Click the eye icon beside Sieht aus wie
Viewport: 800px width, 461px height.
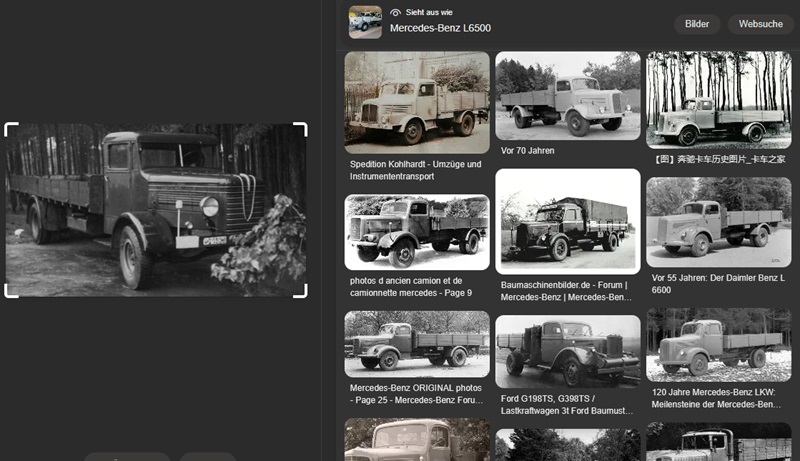pyautogui.click(x=395, y=12)
